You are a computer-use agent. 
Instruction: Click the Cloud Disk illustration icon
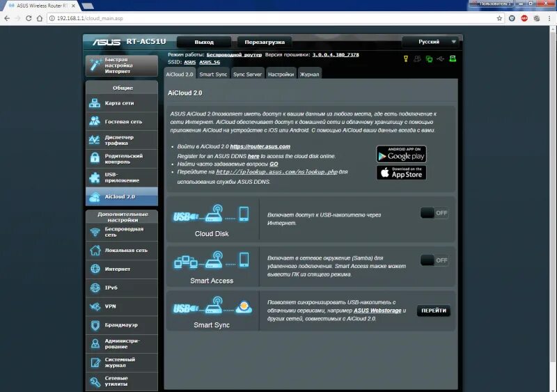[212, 214]
